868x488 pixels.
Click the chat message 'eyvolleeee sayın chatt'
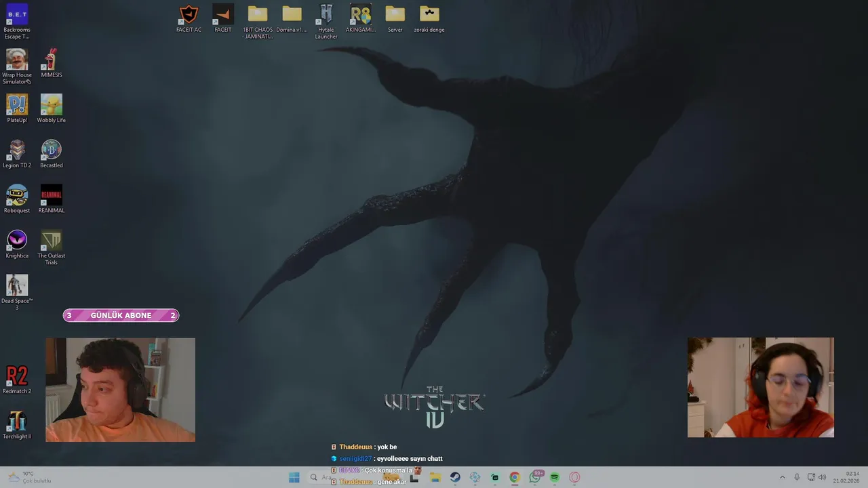pos(410,459)
